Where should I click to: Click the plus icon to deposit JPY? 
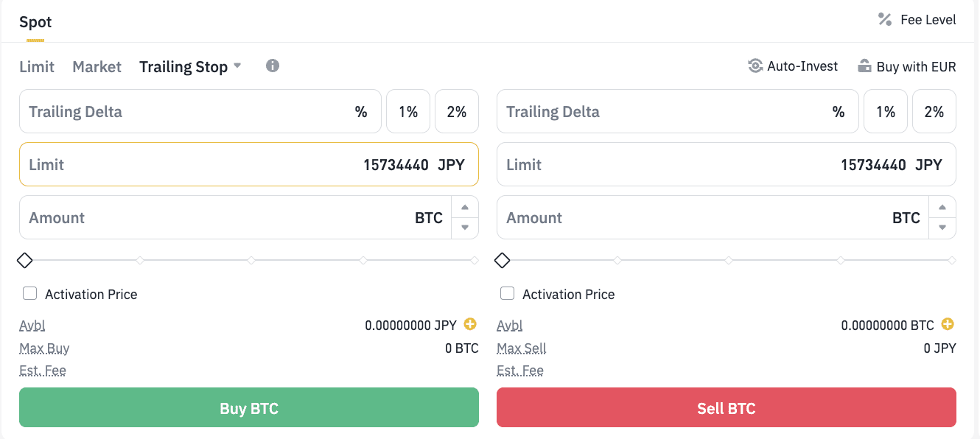(x=470, y=324)
